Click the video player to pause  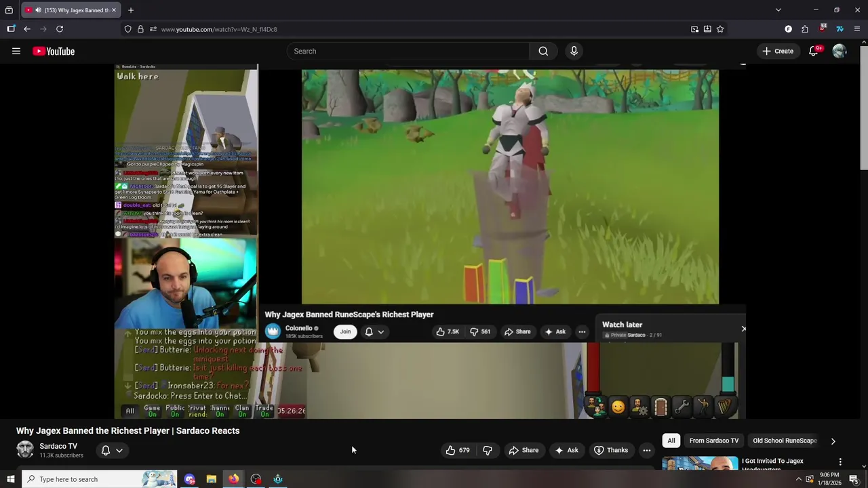[x=430, y=241]
